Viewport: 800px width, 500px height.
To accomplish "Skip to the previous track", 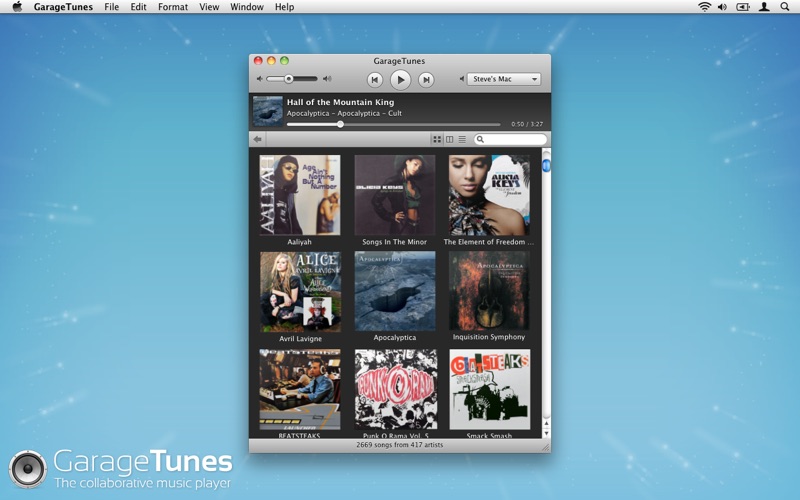I will click(x=375, y=79).
